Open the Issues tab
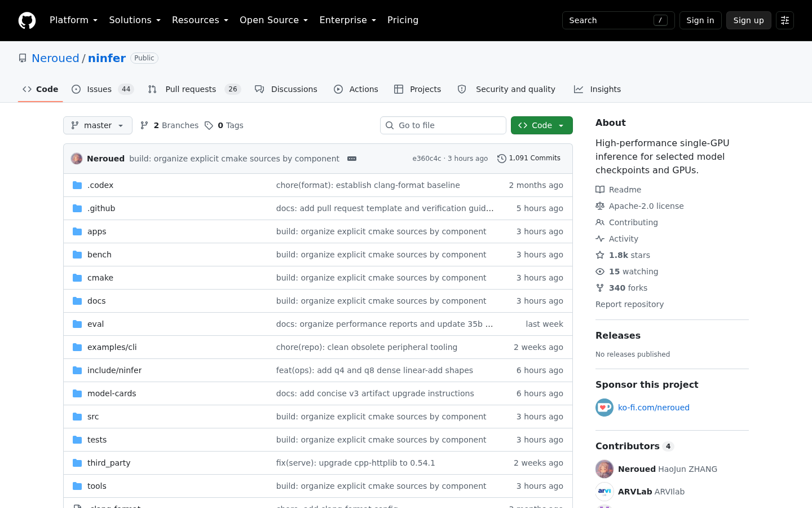812x508 pixels. pyautogui.click(x=103, y=89)
